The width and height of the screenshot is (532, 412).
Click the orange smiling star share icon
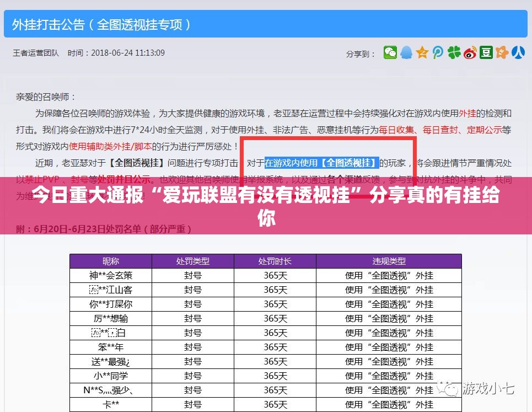point(502,52)
